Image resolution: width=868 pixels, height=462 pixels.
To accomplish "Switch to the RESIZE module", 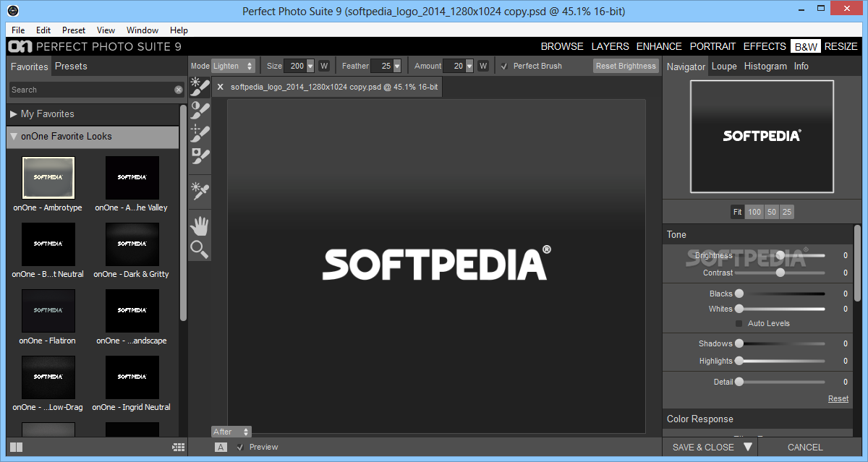I will click(x=841, y=46).
